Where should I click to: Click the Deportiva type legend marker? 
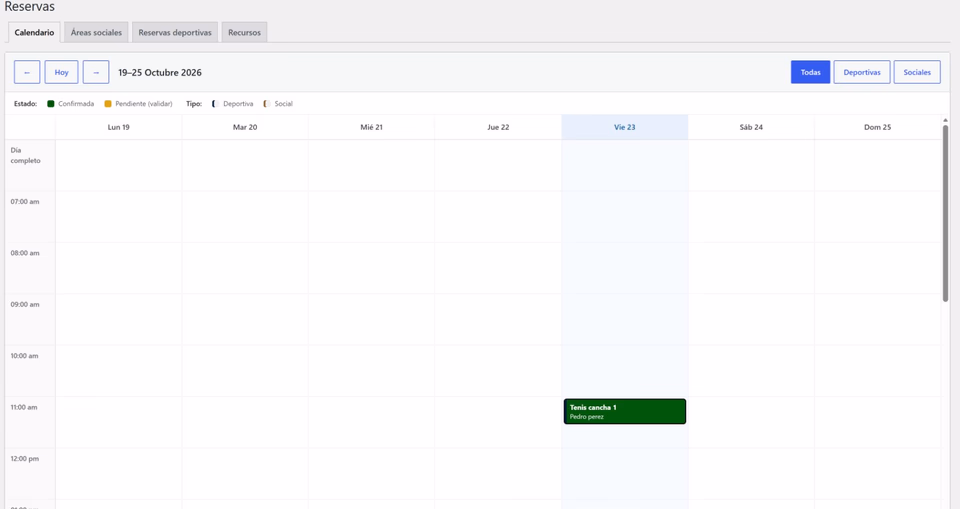[216, 104]
